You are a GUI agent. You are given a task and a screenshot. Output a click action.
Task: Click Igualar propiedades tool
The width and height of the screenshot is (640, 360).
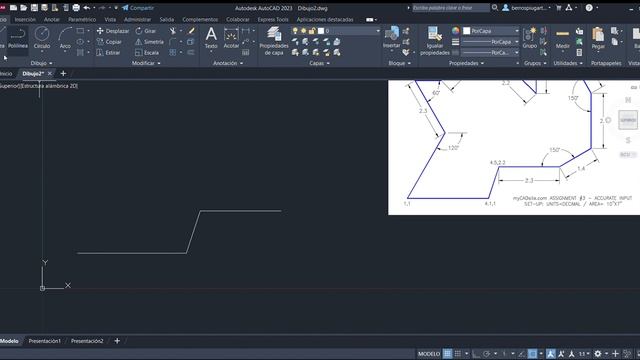click(x=435, y=41)
